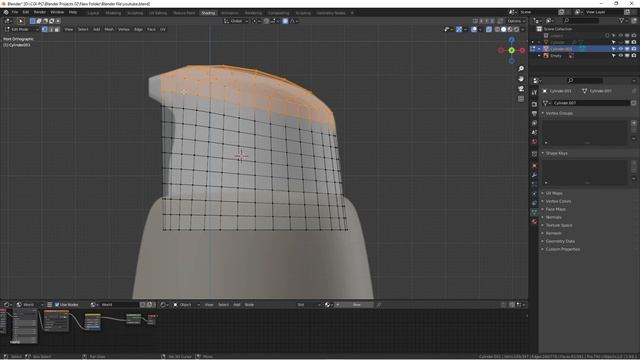Switch to the Shading workspace tab
This screenshot has width=640, height=360.
(208, 13)
